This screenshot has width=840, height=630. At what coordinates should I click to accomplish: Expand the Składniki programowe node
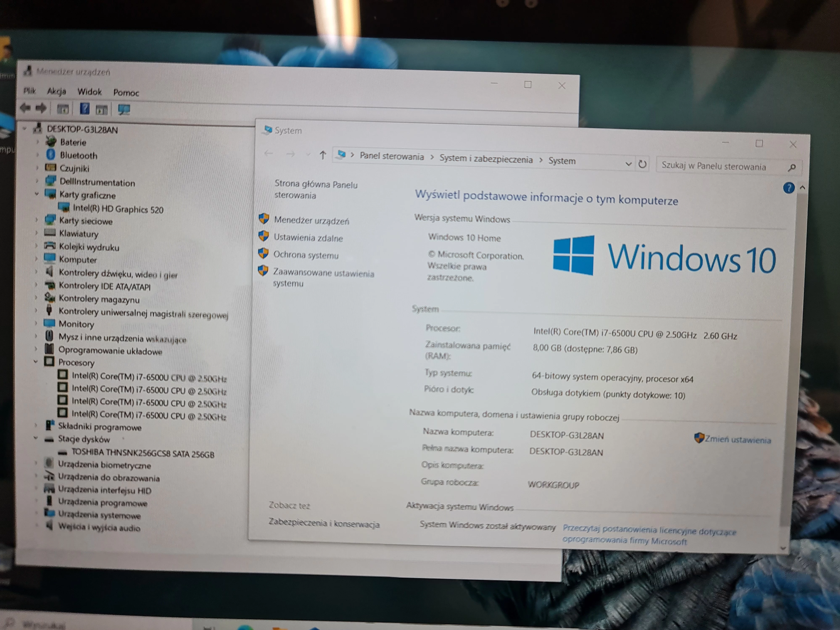click(x=36, y=425)
